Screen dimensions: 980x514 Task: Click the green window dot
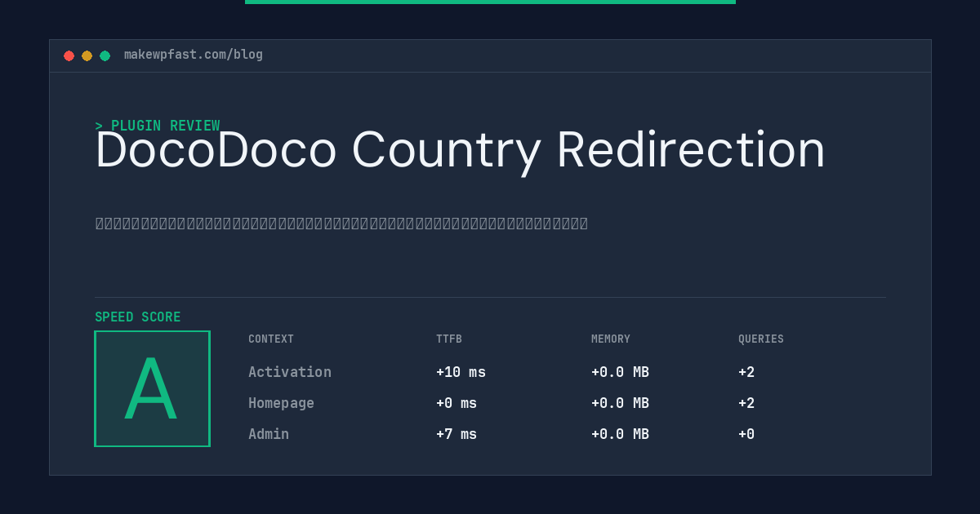105,55
